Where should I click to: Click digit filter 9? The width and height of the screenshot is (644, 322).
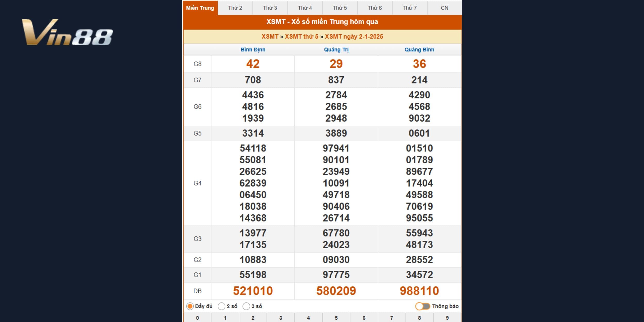[x=447, y=318]
